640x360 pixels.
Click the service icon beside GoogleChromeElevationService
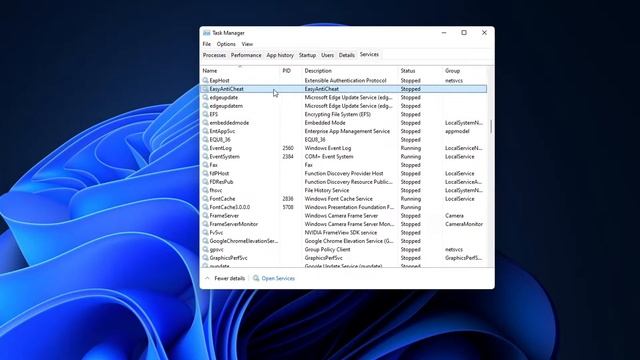(205, 241)
